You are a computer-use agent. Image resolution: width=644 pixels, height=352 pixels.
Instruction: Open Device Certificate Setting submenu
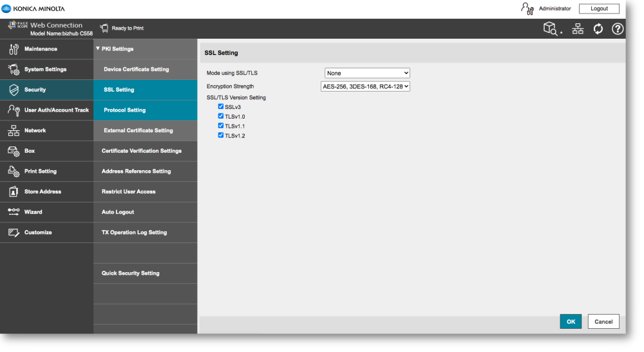(x=146, y=70)
